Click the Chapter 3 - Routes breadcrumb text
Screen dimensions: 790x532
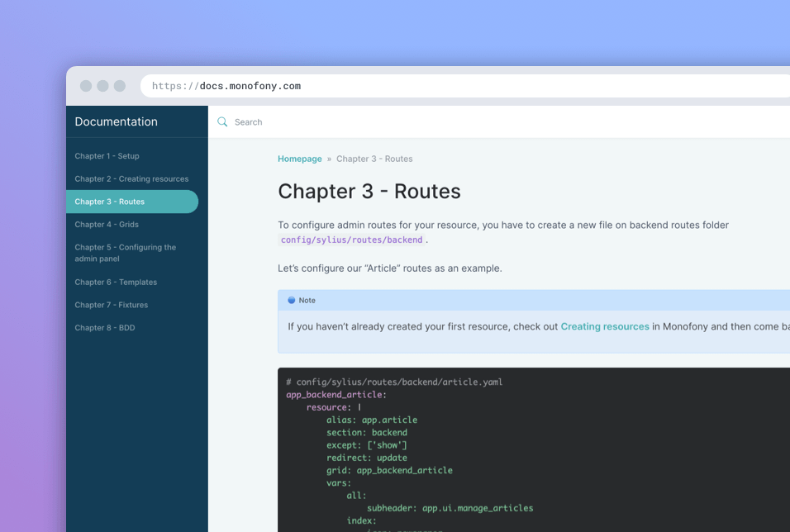pyautogui.click(x=374, y=159)
